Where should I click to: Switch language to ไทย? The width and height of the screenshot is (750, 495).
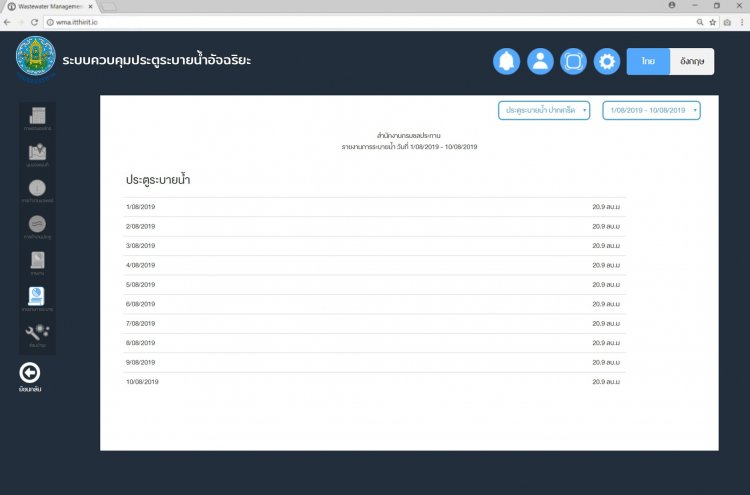(x=648, y=61)
